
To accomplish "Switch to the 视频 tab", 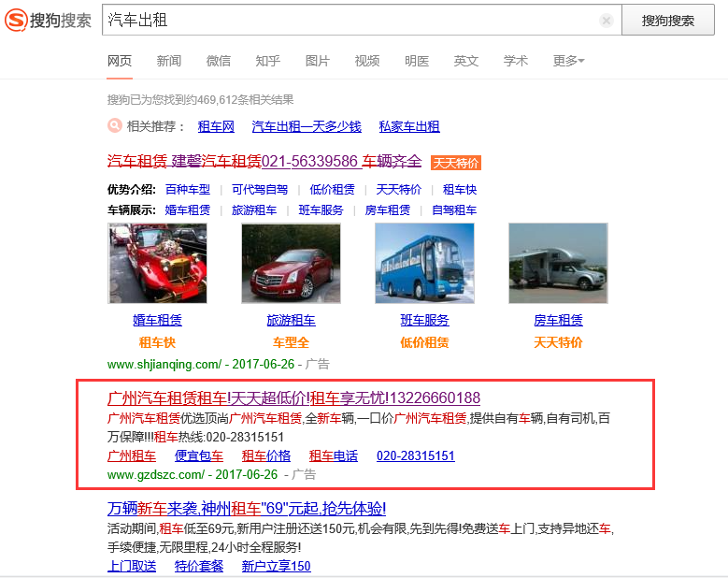I will click(x=367, y=61).
